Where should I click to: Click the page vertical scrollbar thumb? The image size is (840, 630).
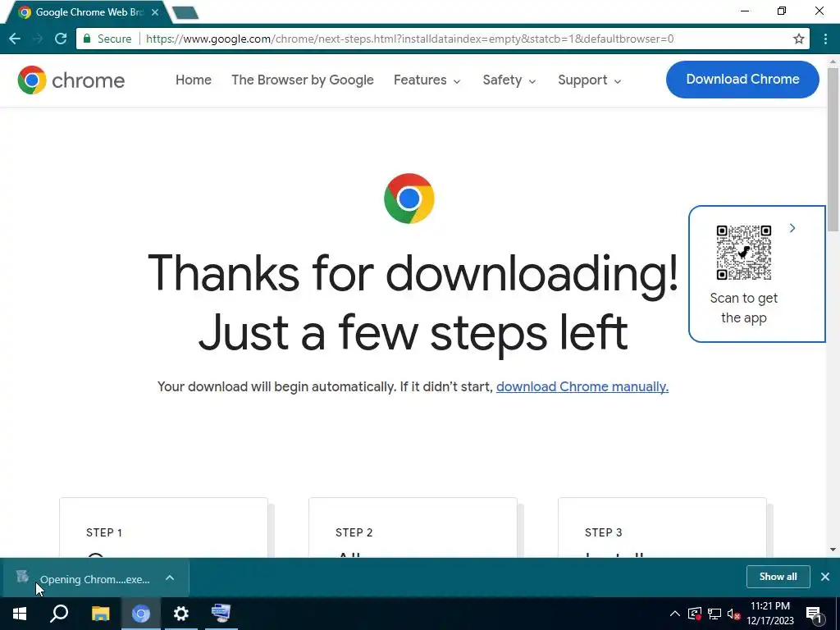point(833,150)
